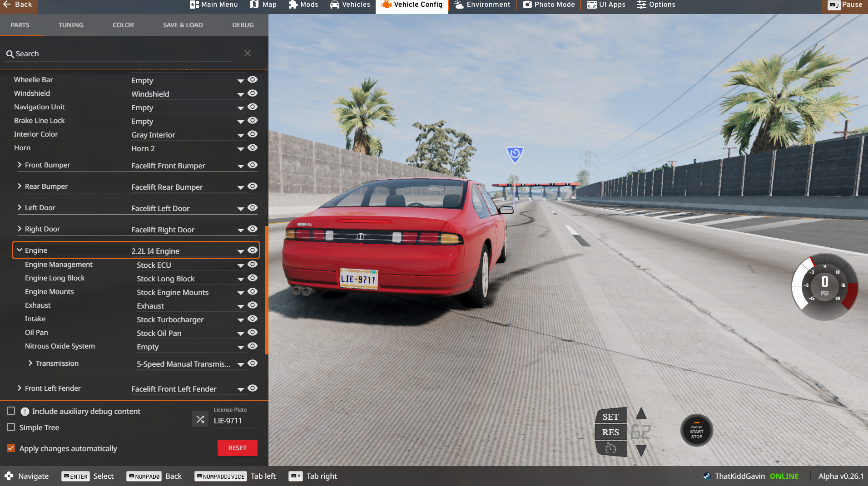
Task: Collapse the Engine tree item
Action: 20,250
